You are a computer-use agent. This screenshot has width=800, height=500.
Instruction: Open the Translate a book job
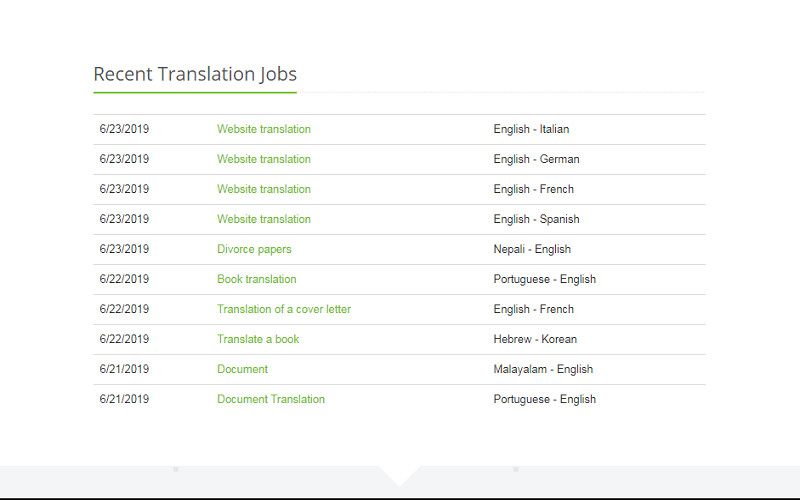[x=258, y=339]
